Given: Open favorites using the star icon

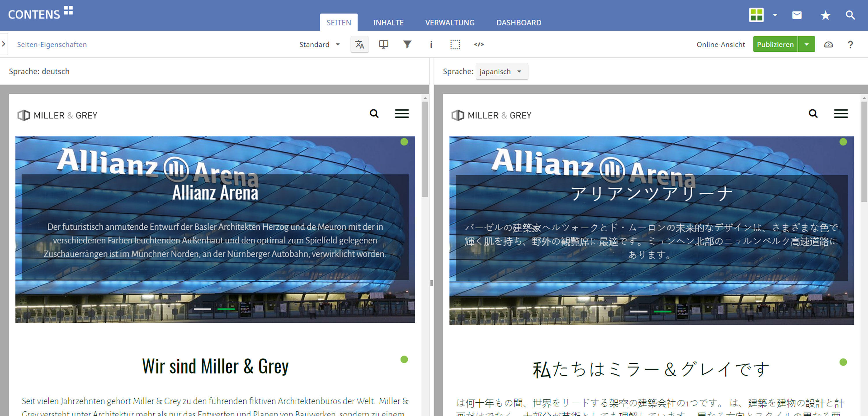Looking at the screenshot, I should coord(825,15).
